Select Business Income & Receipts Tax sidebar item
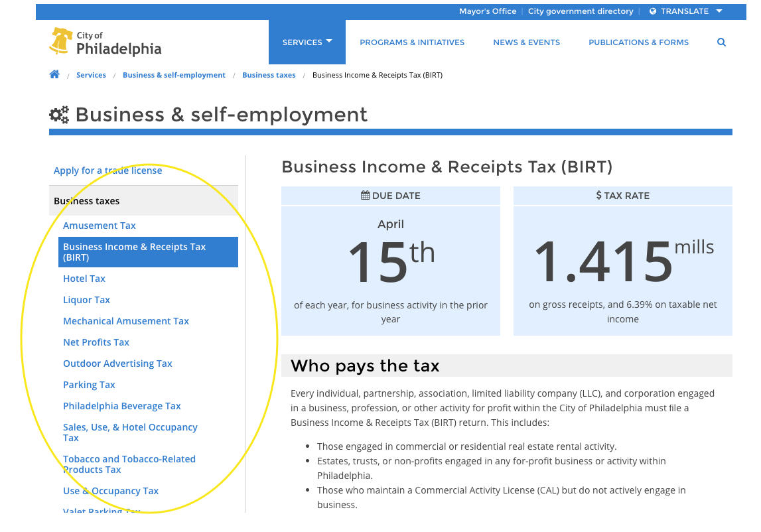 (148, 252)
